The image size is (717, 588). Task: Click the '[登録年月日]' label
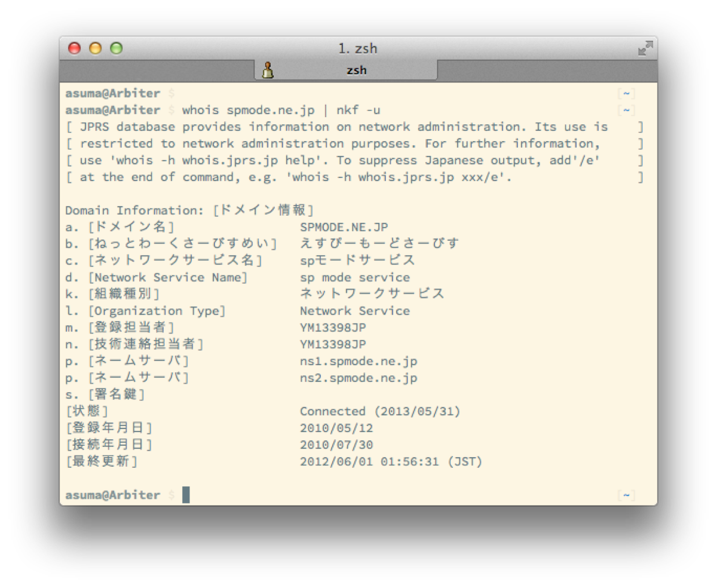click(109, 428)
